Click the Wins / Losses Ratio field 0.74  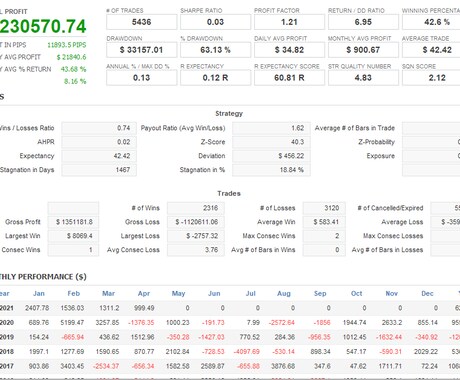click(x=99, y=128)
